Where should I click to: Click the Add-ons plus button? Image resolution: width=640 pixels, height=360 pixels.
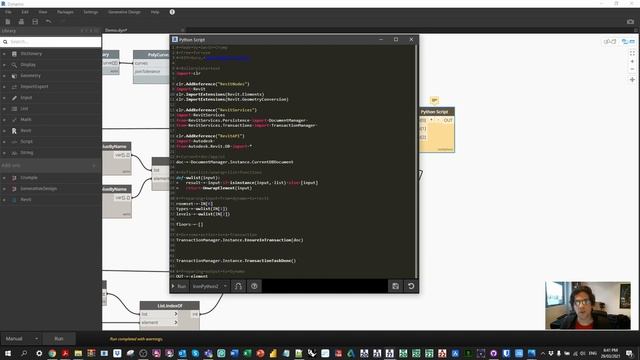94,165
